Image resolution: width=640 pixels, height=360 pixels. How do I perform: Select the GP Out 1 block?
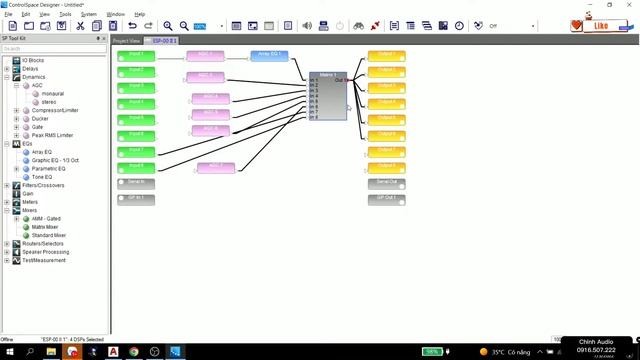coord(387,200)
